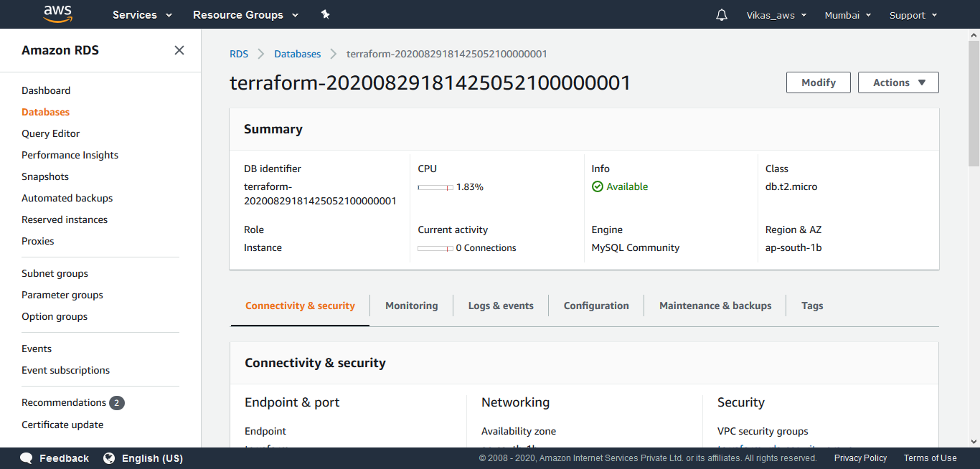Go to Databases breadcrumb link
Image resolution: width=980 pixels, height=469 pixels.
(298, 54)
